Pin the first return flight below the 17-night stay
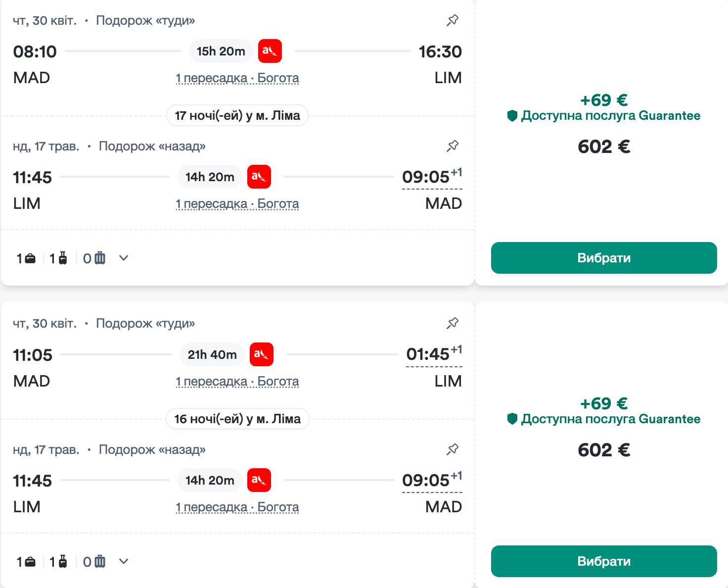The image size is (728, 588). 453,146
